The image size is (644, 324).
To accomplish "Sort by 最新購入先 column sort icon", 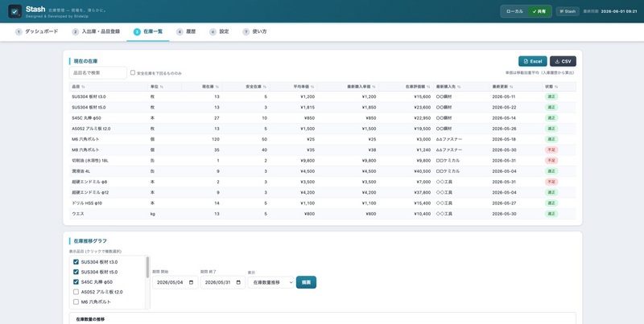I will (459, 87).
